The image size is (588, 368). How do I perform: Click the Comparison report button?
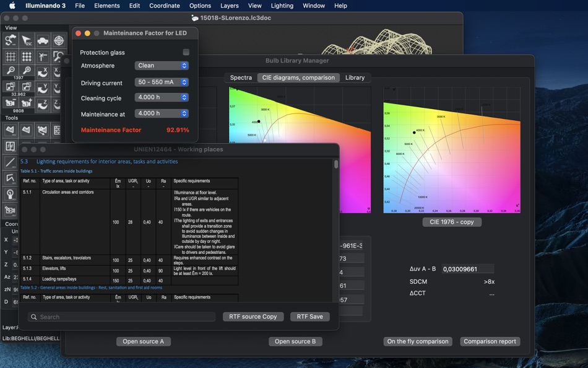tap(490, 341)
